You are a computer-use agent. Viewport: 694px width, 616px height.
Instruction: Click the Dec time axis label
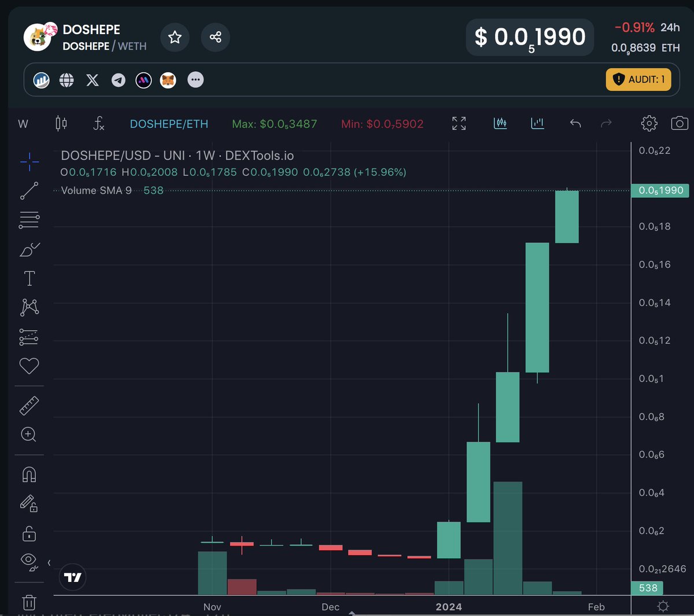click(x=330, y=607)
